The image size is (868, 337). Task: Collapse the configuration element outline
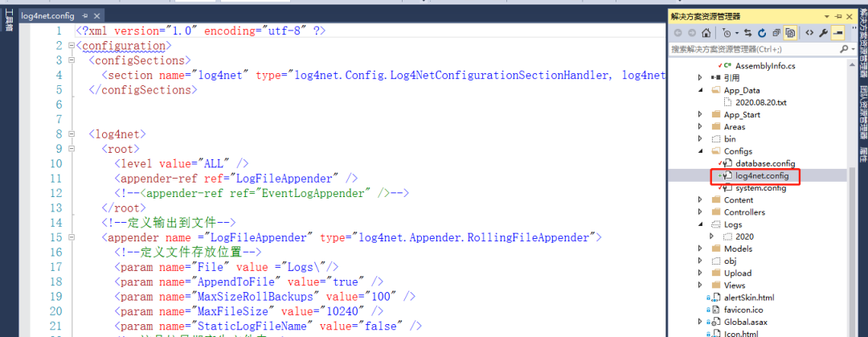70,46
